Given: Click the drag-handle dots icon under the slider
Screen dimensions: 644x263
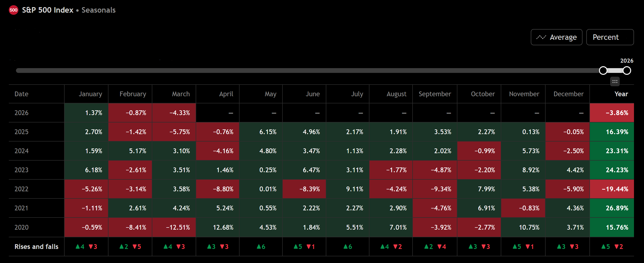Looking at the screenshot, I should click(x=615, y=81).
